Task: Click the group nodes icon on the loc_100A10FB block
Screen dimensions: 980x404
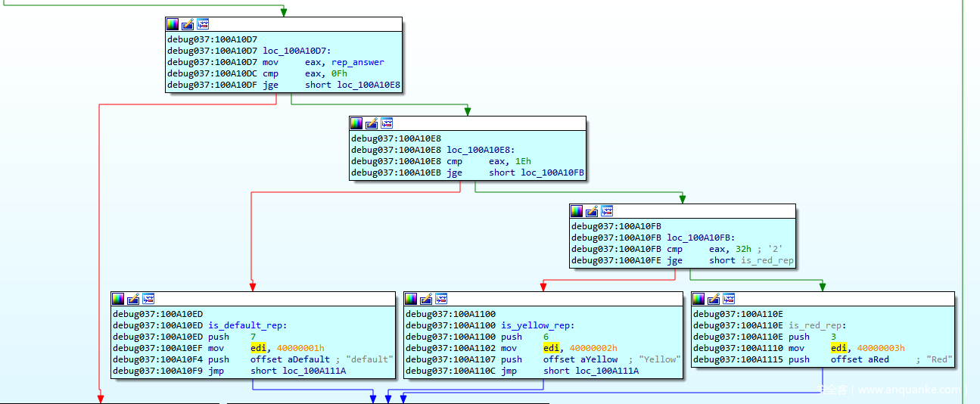Action: pyautogui.click(x=607, y=211)
